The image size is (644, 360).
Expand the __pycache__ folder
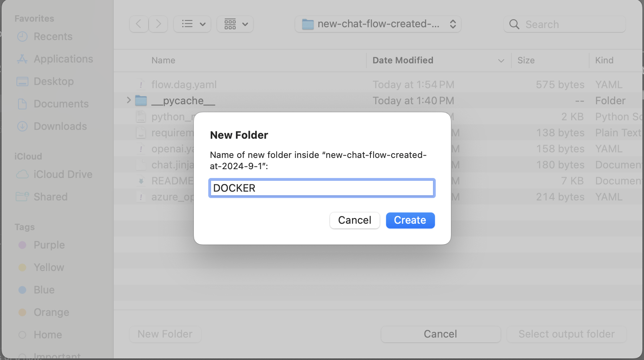(129, 100)
